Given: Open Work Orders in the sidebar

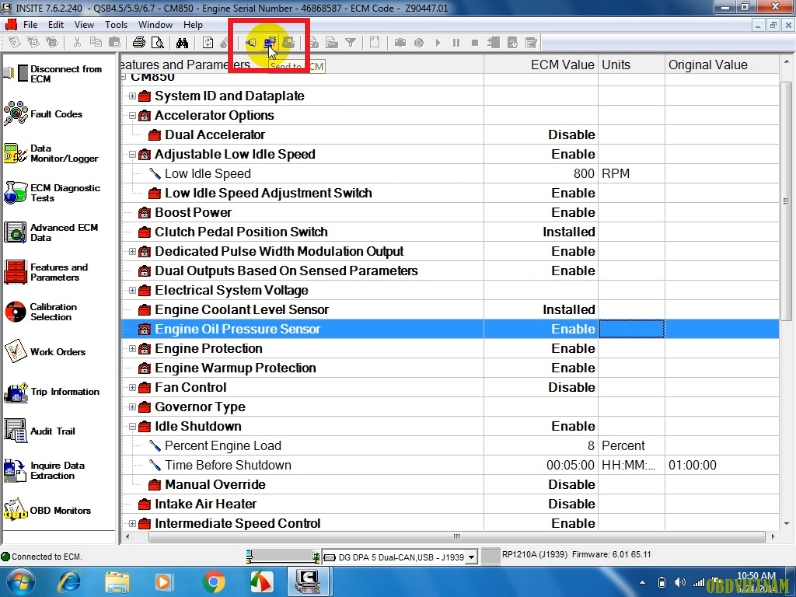Looking at the screenshot, I should (x=45, y=351).
